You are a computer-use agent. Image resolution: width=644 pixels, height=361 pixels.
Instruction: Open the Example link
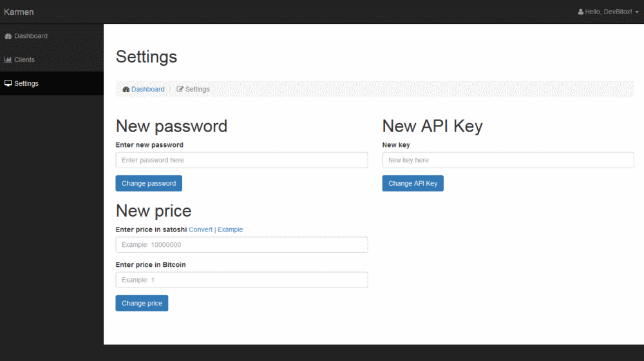(x=230, y=229)
